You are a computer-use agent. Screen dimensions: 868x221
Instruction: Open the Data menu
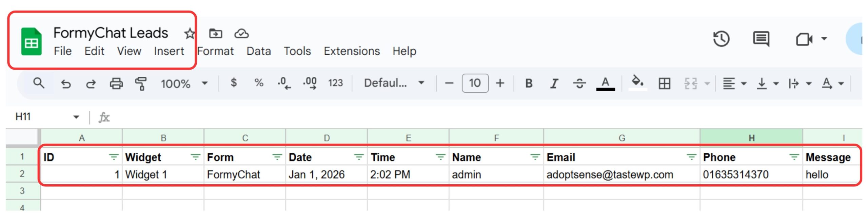(259, 51)
